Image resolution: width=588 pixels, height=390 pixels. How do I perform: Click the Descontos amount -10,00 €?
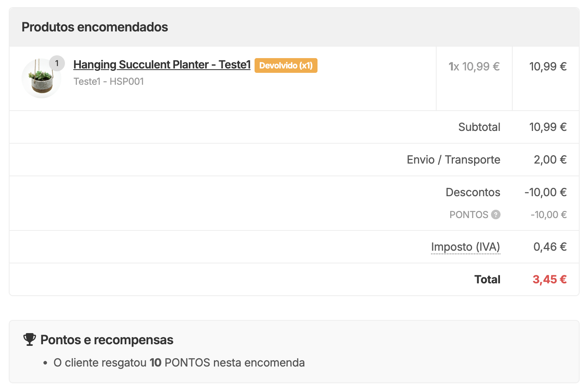(x=546, y=192)
